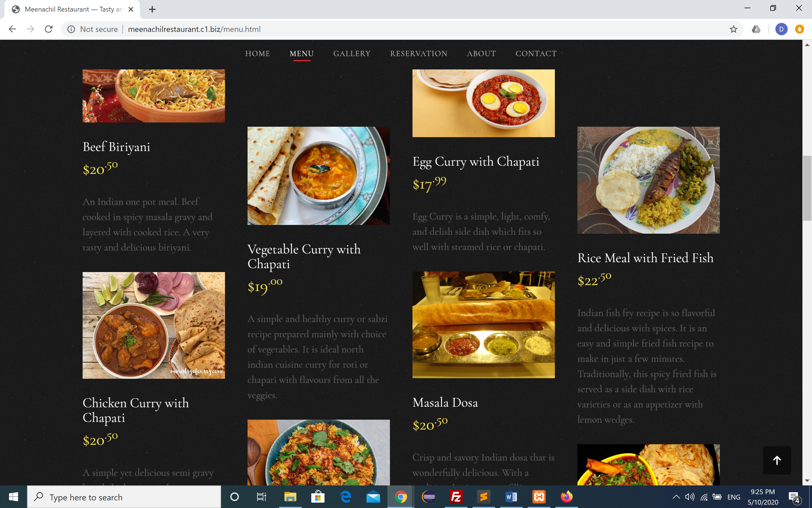Click the scrollbar down arrow
The width and height of the screenshot is (812, 508).
click(807, 480)
